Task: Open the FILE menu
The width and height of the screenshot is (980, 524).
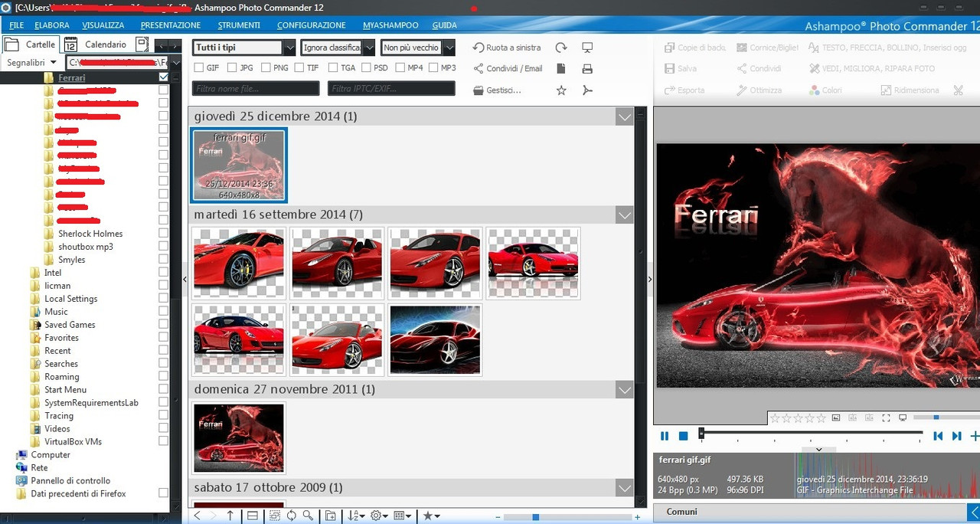Action: click(16, 25)
